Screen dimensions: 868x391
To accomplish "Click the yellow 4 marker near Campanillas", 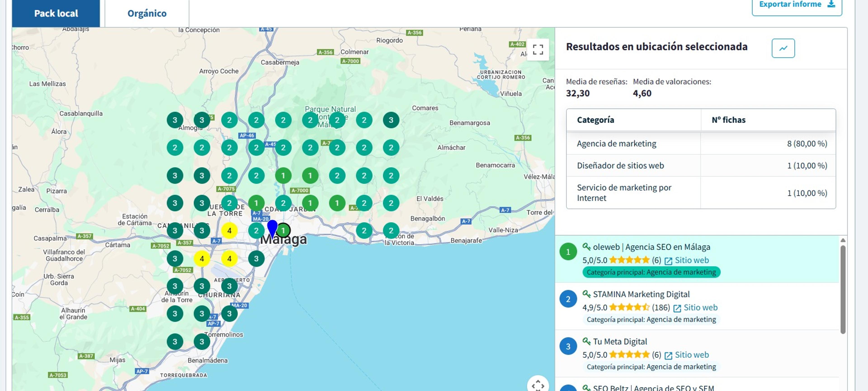I will point(229,231).
